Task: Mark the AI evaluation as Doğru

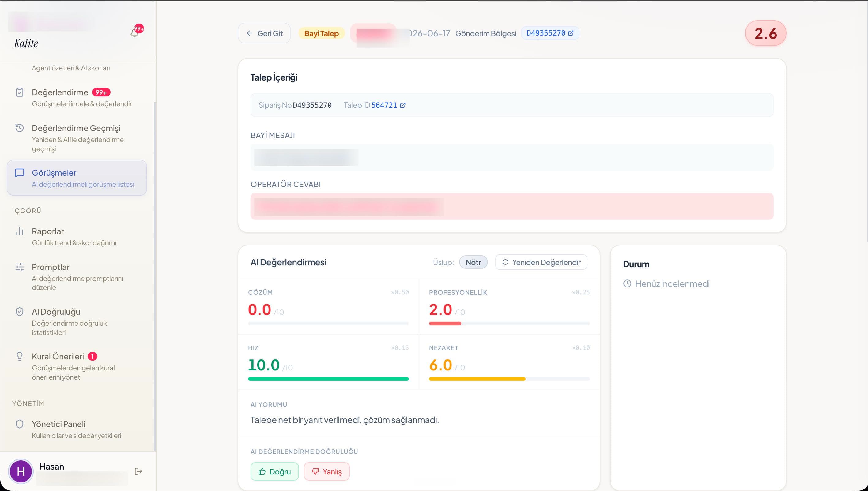Action: 275,471
